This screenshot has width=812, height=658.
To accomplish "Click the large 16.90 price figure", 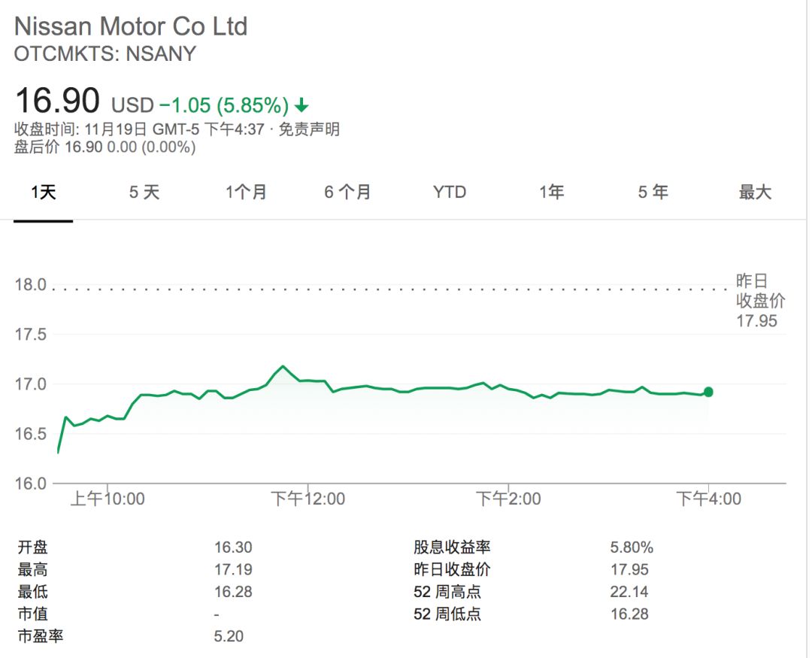I will (x=57, y=101).
